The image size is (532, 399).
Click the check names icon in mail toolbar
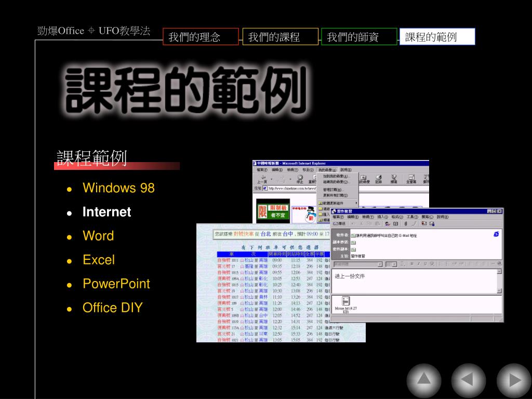pos(388,224)
